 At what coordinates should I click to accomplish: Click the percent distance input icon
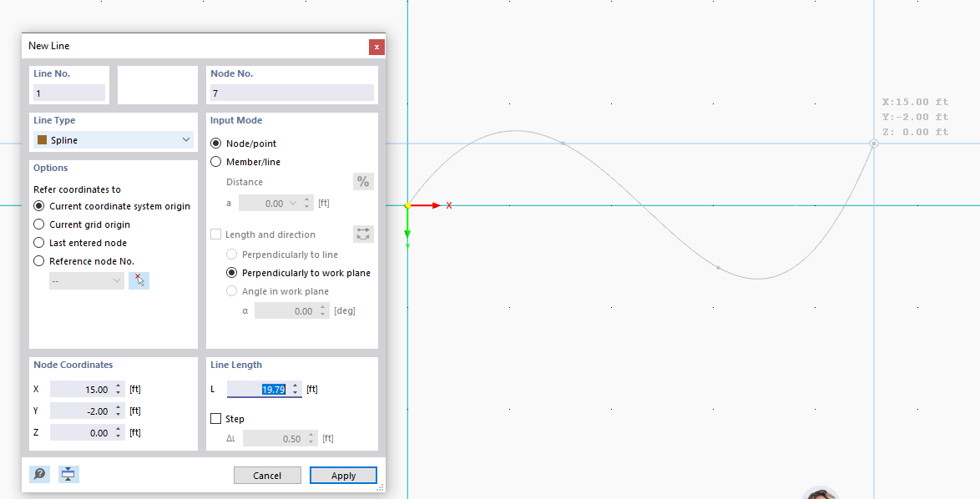[363, 181]
